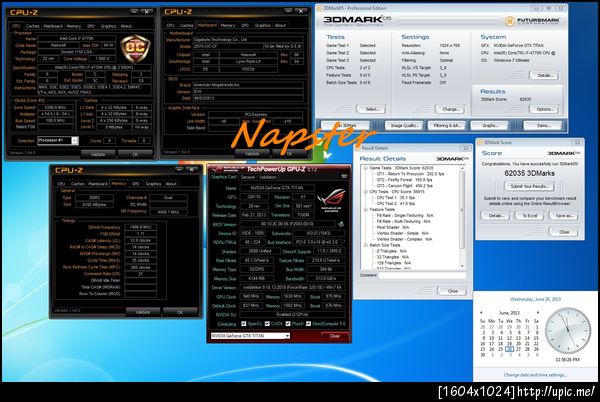
Task: Click the 3DMark Score window title icon
Action: tap(480, 142)
